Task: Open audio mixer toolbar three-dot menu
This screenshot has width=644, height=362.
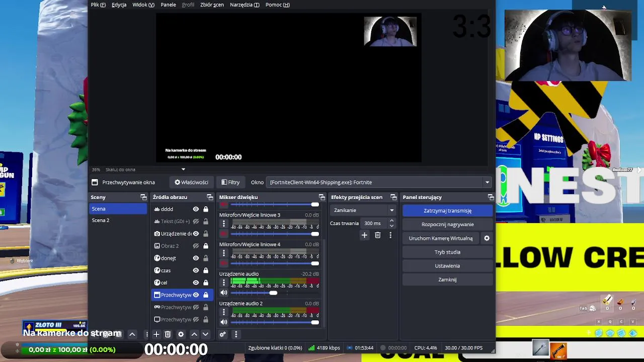Action: tap(235, 334)
